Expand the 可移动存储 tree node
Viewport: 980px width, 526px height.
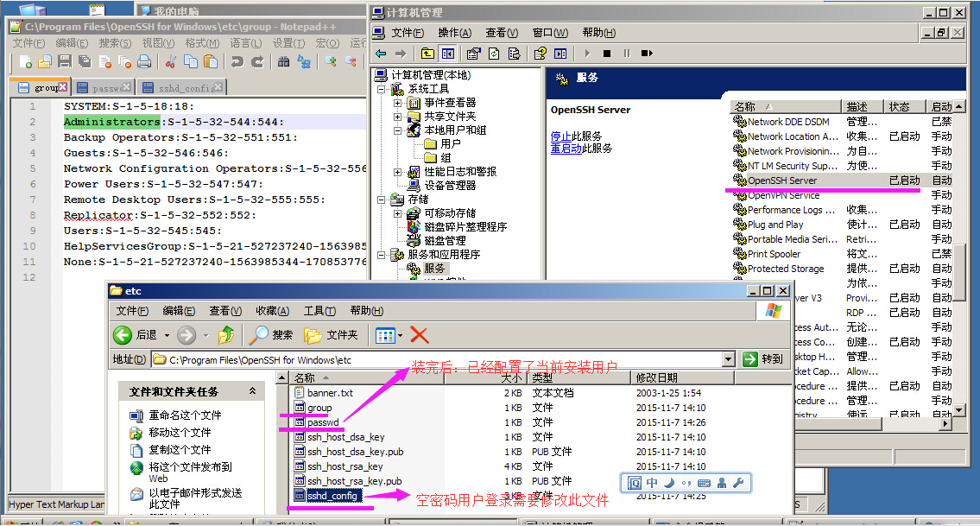pyautogui.click(x=397, y=213)
